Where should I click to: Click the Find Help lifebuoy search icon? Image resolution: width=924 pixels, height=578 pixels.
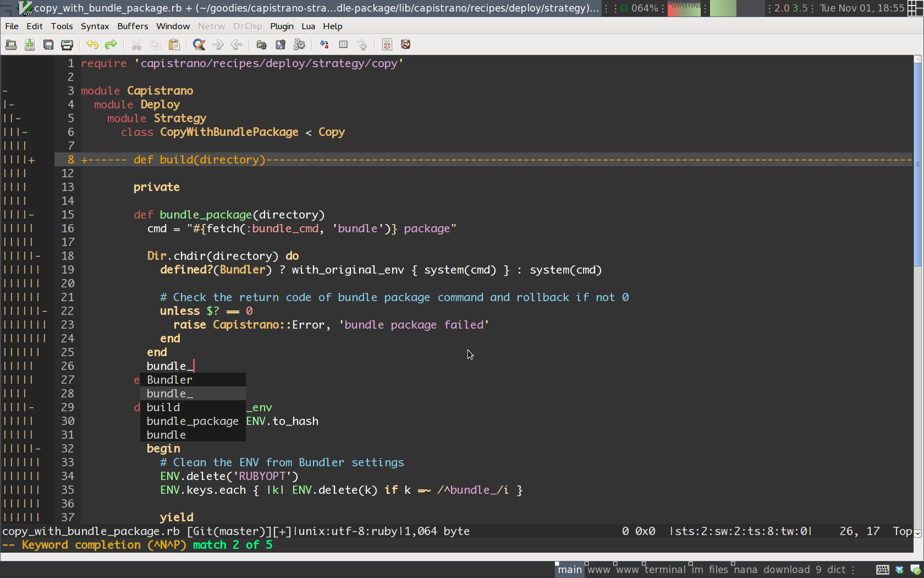[x=406, y=45]
